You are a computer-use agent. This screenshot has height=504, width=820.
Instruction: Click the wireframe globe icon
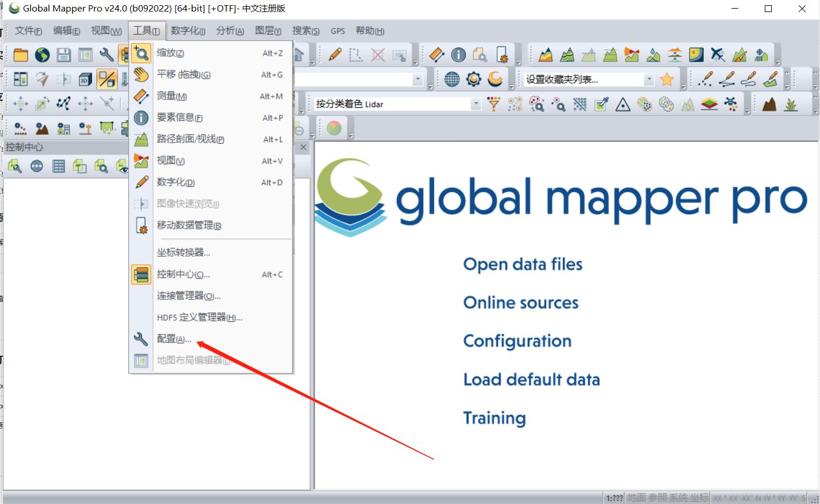(452, 79)
